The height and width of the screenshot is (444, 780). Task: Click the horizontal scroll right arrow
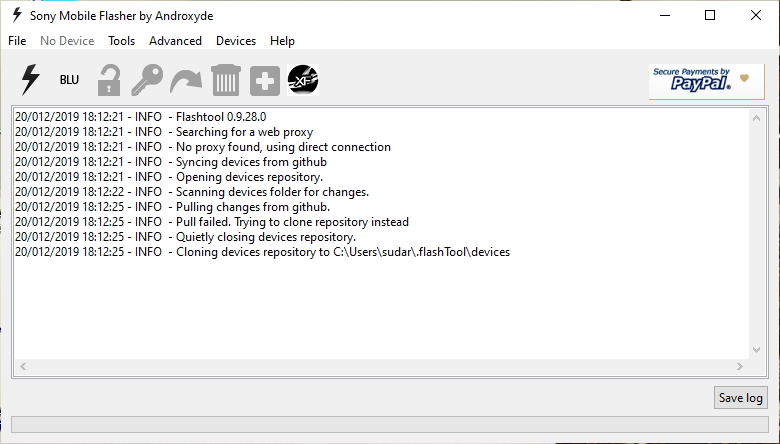740,366
